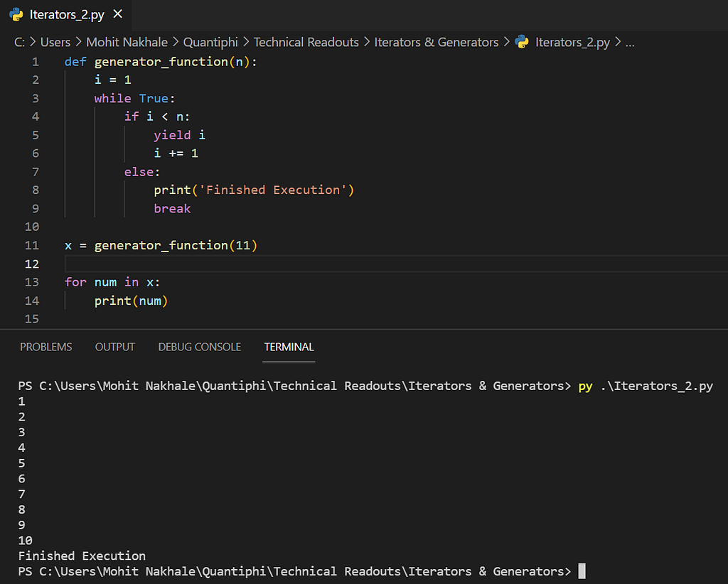Screen dimensions: 728x584
Task: Click line number 15 in the gutter
Action: coord(31,319)
